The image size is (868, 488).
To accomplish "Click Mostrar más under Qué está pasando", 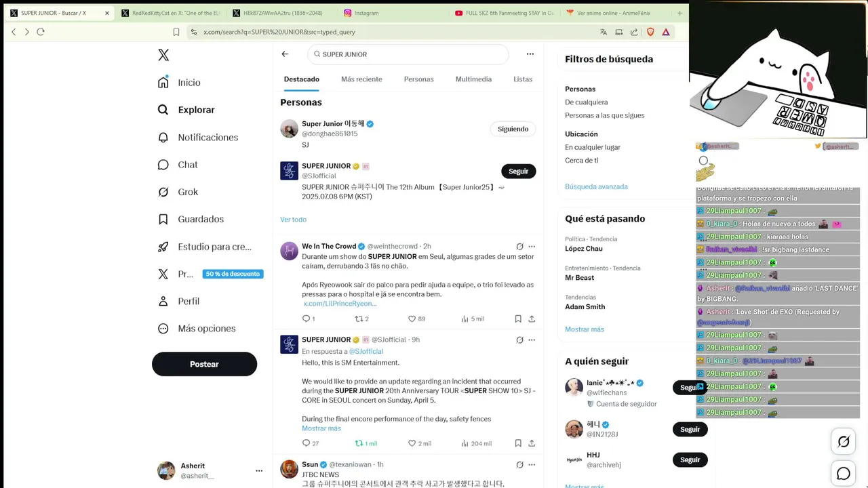I will 585,329.
